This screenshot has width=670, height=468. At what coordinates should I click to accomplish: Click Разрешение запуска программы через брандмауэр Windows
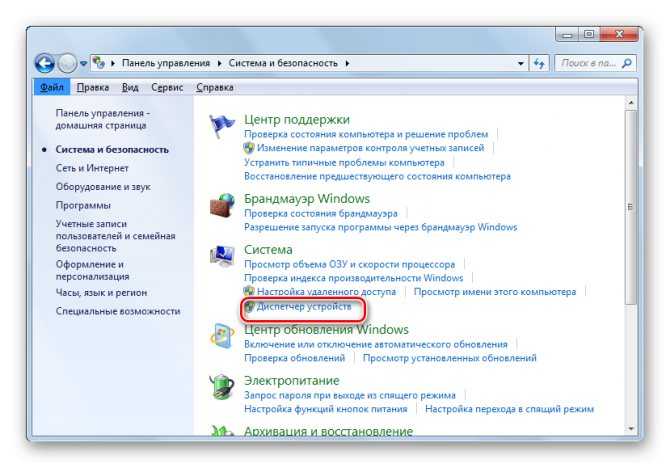pyautogui.click(x=380, y=227)
